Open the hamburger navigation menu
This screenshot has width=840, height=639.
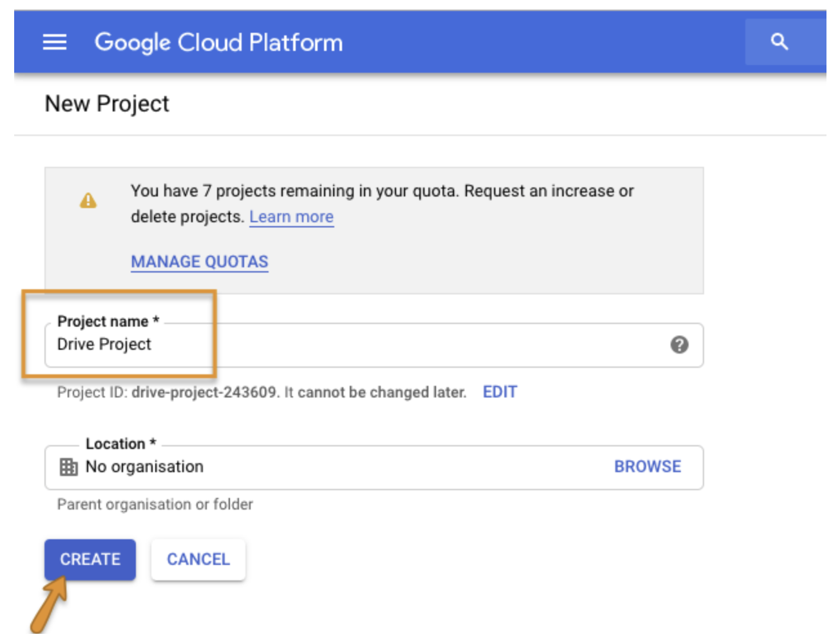tap(54, 43)
